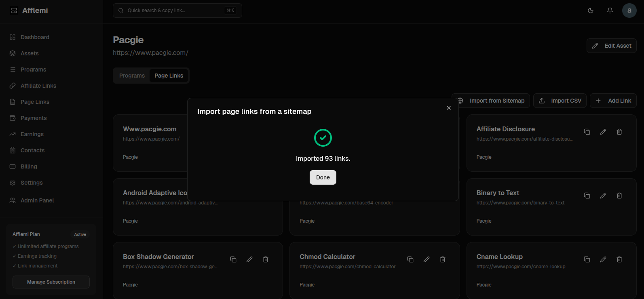The image size is (644, 299).
Task: Open notifications bell
Action: click(610, 11)
